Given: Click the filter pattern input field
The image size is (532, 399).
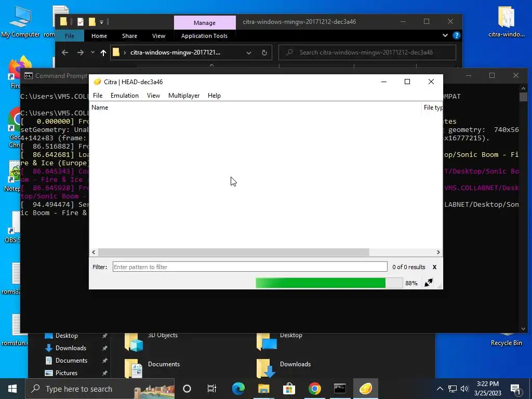Looking at the screenshot, I should click(x=250, y=267).
